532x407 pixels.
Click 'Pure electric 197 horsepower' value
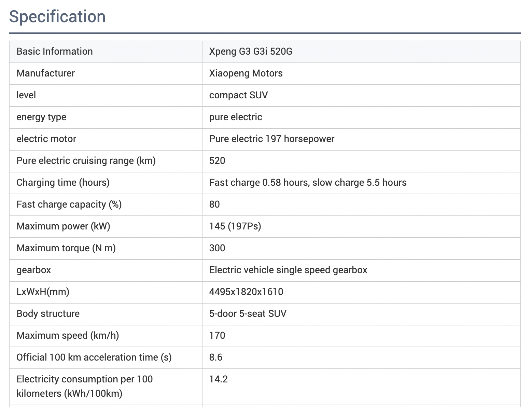pos(272,139)
